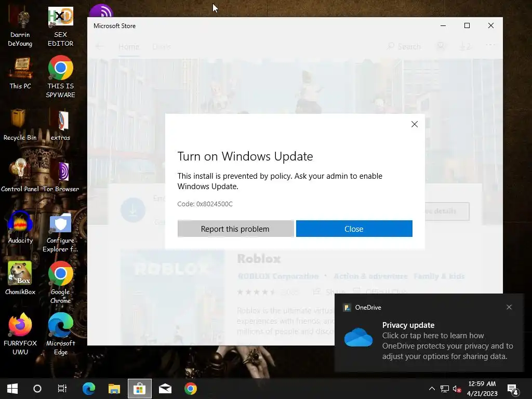Open Task View from the taskbar
The image size is (532, 399).
tap(62, 389)
